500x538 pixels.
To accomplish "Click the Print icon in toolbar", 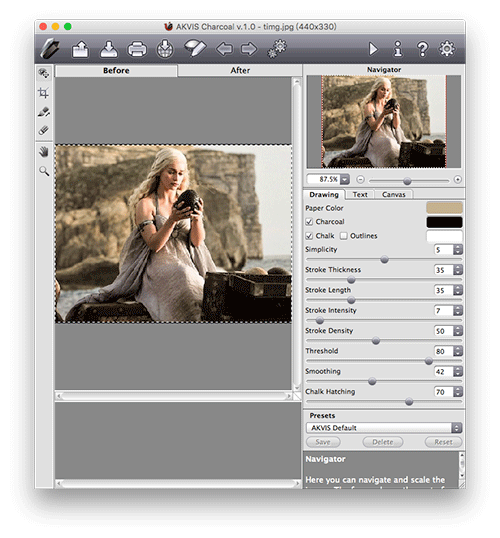I will tap(137, 49).
